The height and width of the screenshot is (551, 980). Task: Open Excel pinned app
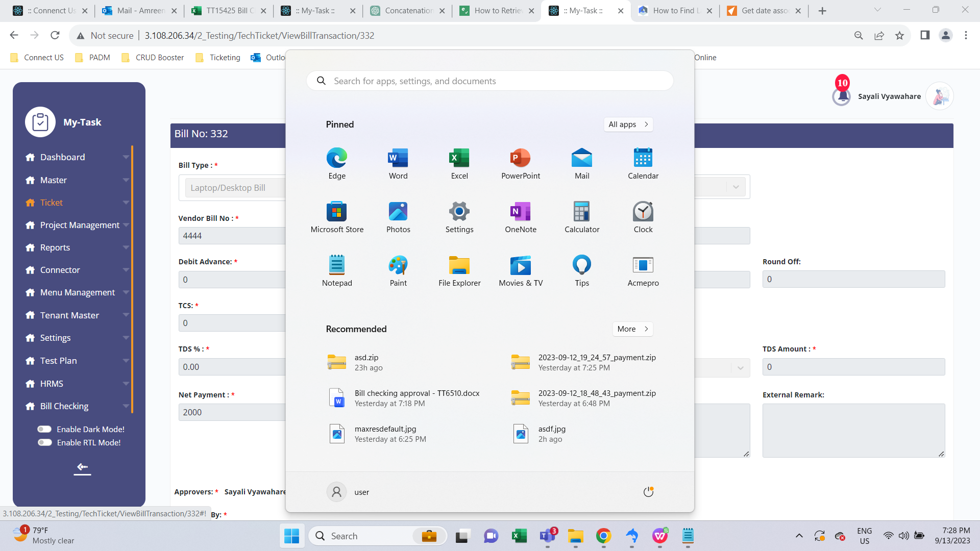tap(459, 163)
